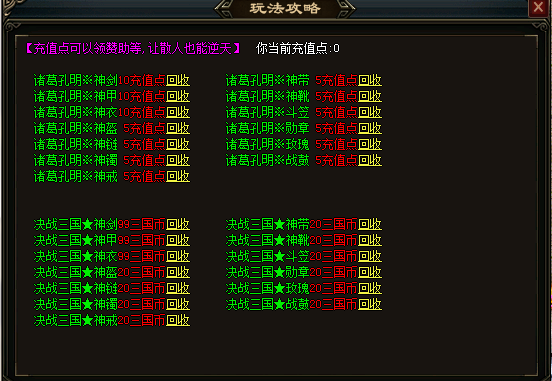Click 回收 link for 决战三国★神带

(x=370, y=224)
